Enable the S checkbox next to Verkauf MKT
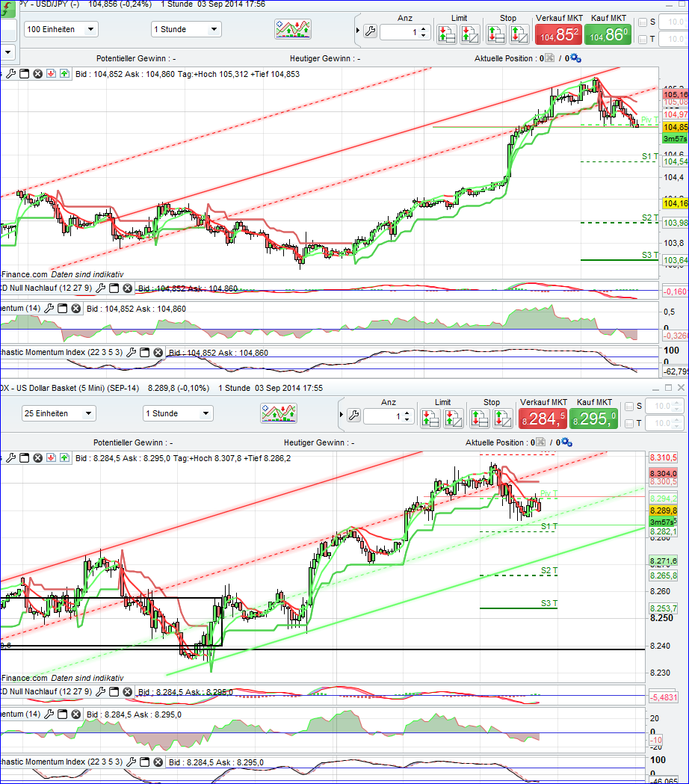 pos(642,22)
